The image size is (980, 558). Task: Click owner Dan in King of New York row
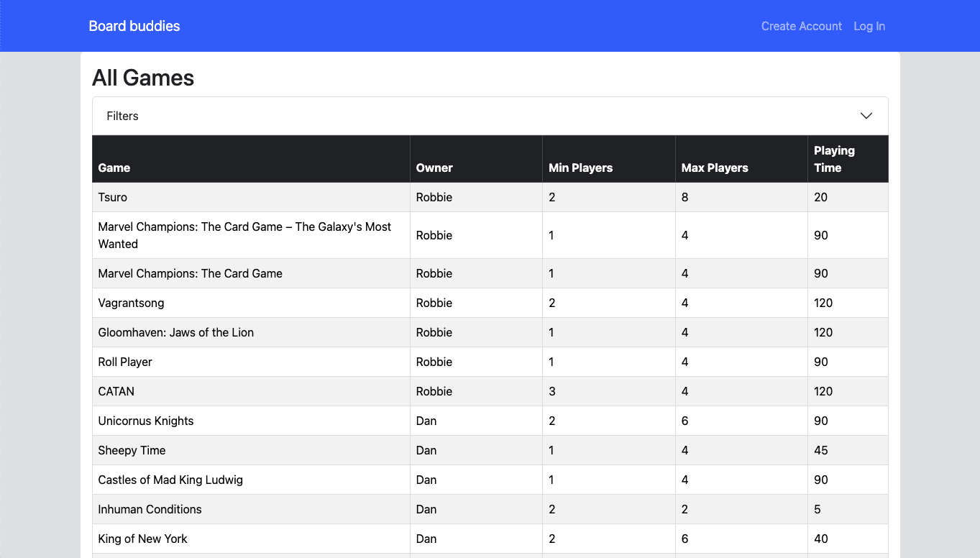(426, 539)
